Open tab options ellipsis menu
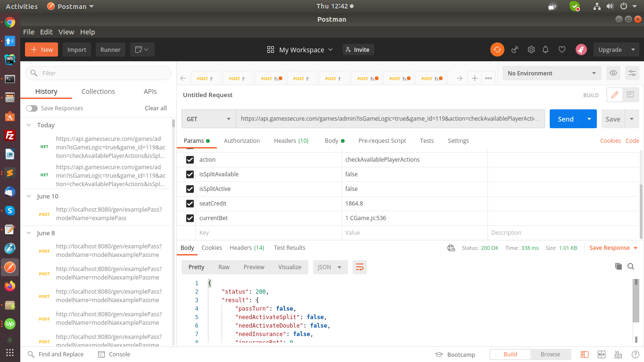 click(488, 78)
